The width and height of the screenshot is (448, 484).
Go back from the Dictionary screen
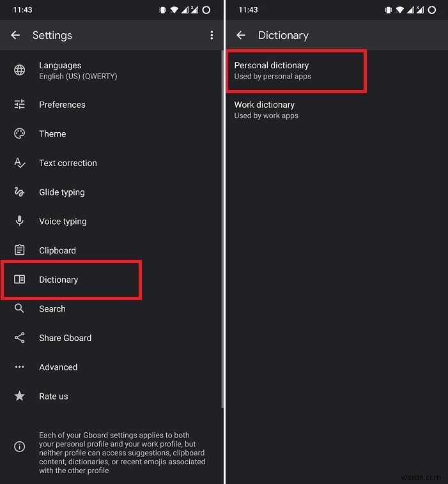click(241, 35)
